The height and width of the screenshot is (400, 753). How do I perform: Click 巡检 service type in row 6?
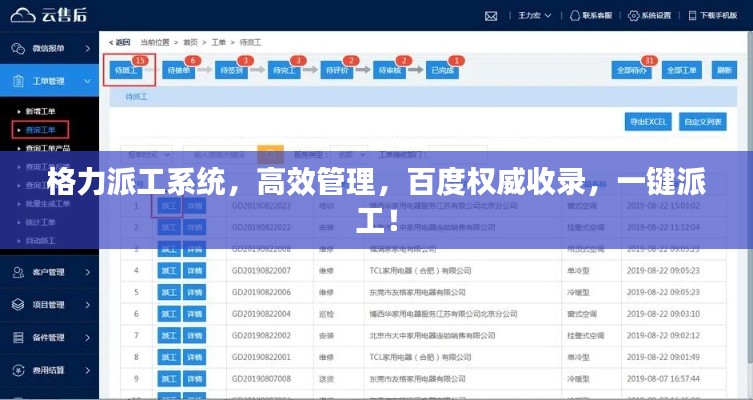point(326,314)
